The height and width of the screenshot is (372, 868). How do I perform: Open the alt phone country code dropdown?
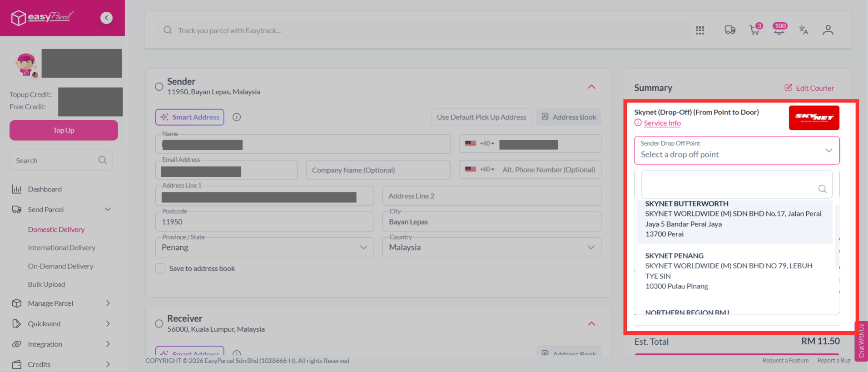[480, 169]
